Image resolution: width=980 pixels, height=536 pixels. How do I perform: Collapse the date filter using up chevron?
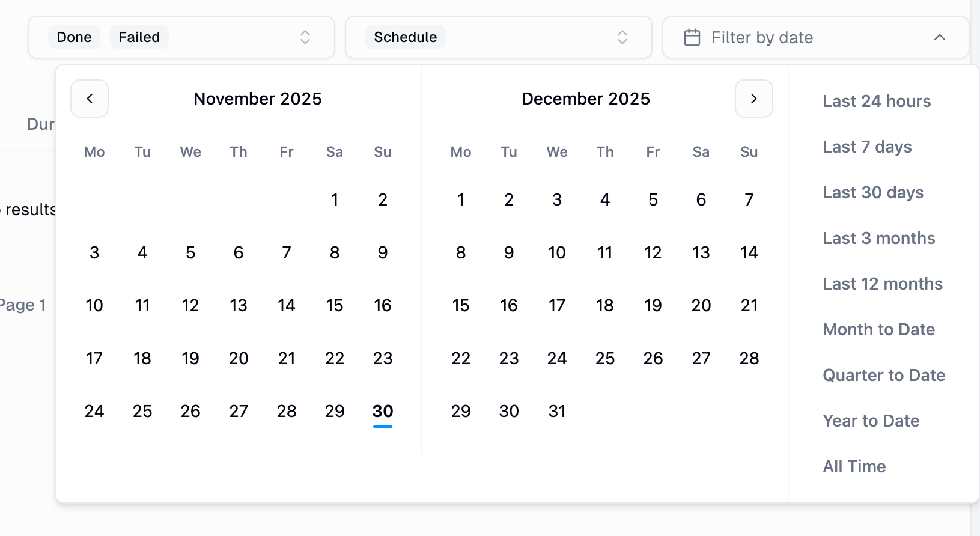coord(940,37)
